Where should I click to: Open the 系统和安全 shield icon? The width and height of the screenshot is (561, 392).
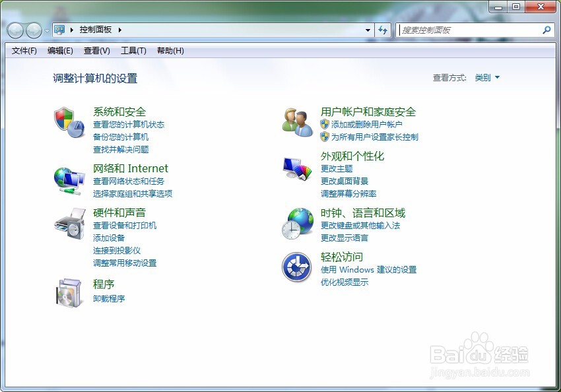(x=69, y=123)
